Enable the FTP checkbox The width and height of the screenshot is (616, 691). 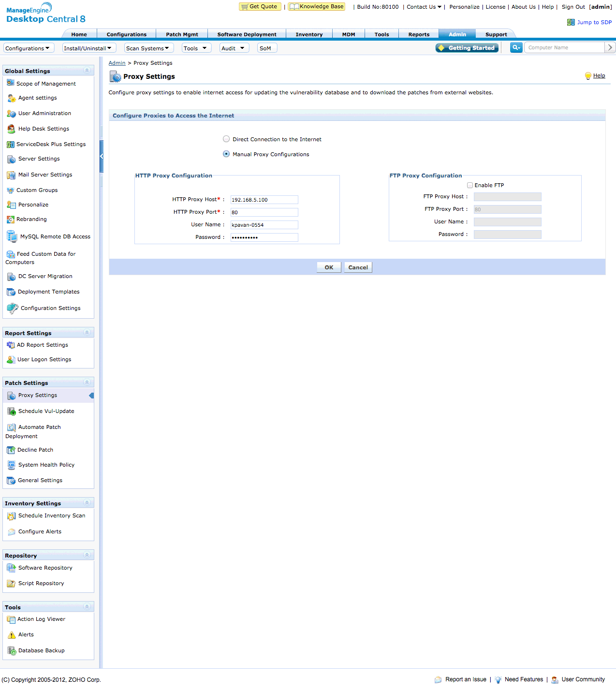tap(470, 185)
